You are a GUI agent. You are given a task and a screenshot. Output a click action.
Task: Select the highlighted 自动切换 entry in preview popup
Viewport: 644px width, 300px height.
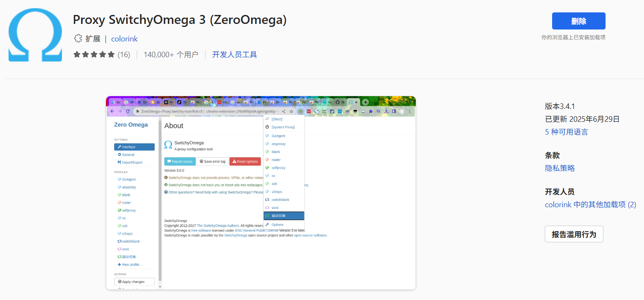(x=283, y=216)
